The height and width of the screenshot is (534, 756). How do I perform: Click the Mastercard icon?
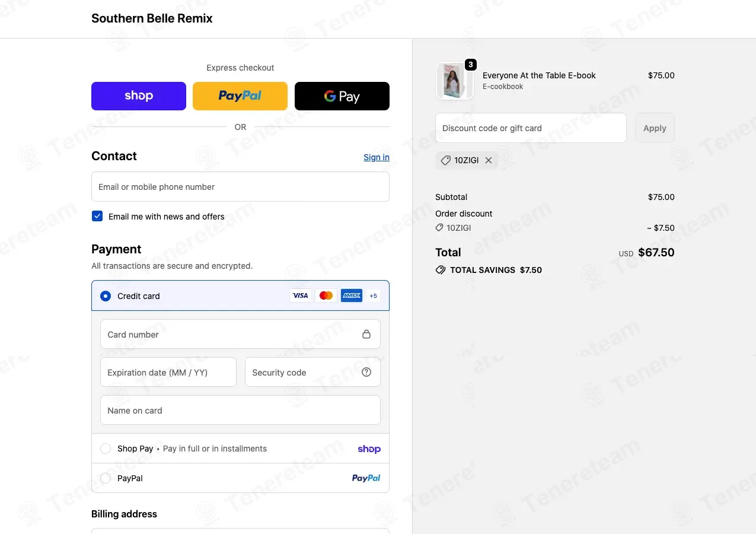[x=326, y=295]
